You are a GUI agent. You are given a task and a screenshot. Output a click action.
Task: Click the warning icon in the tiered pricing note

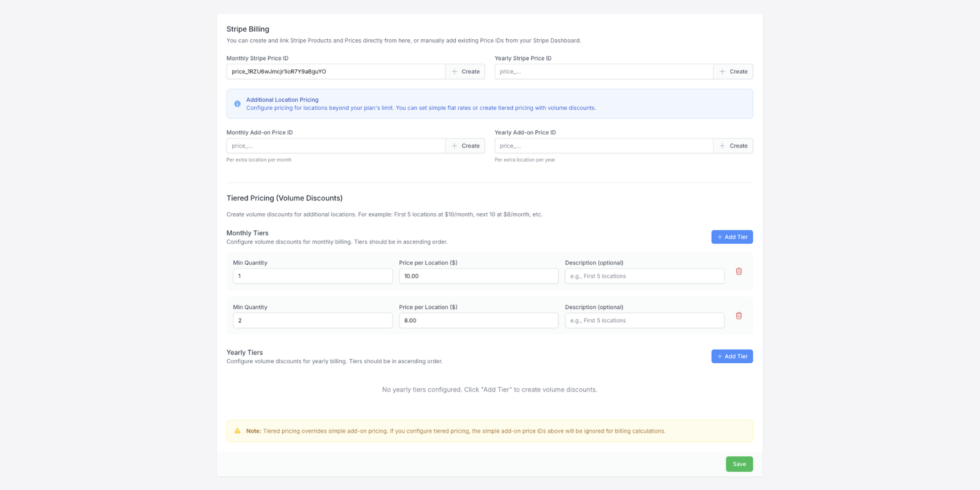click(238, 431)
